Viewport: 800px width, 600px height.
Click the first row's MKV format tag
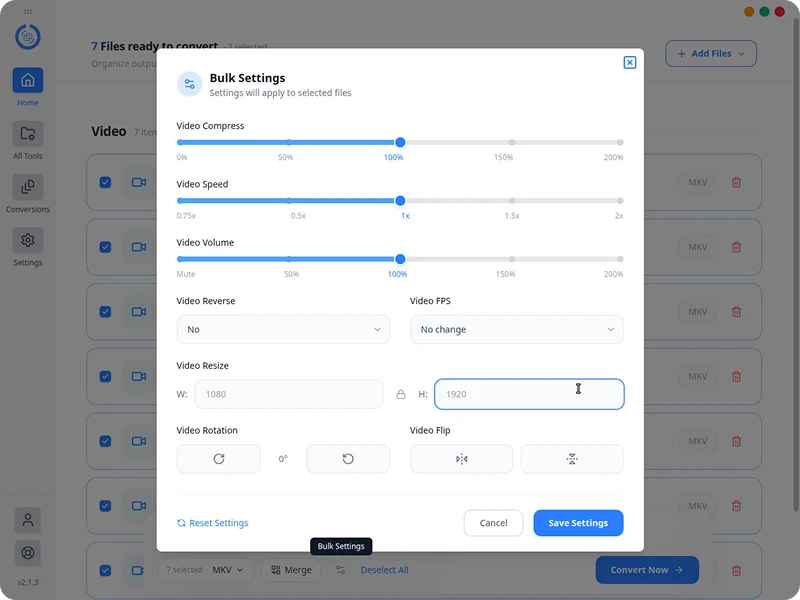697,182
